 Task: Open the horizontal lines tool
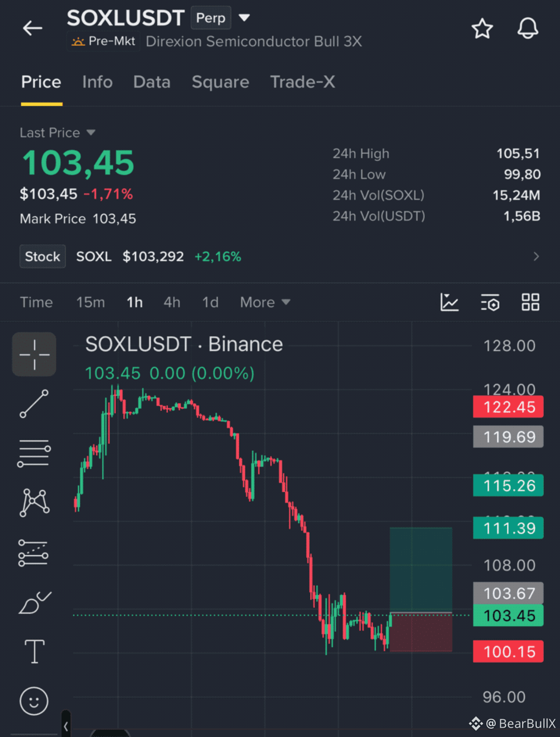[x=34, y=453]
